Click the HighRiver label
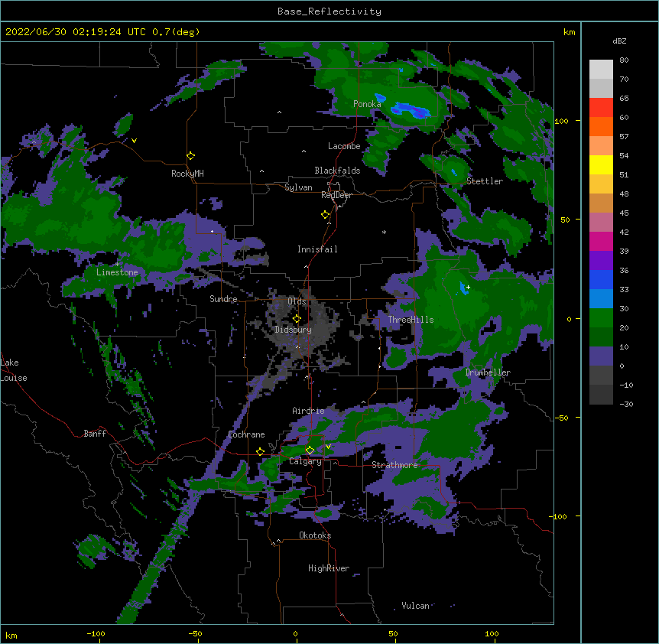 329,568
